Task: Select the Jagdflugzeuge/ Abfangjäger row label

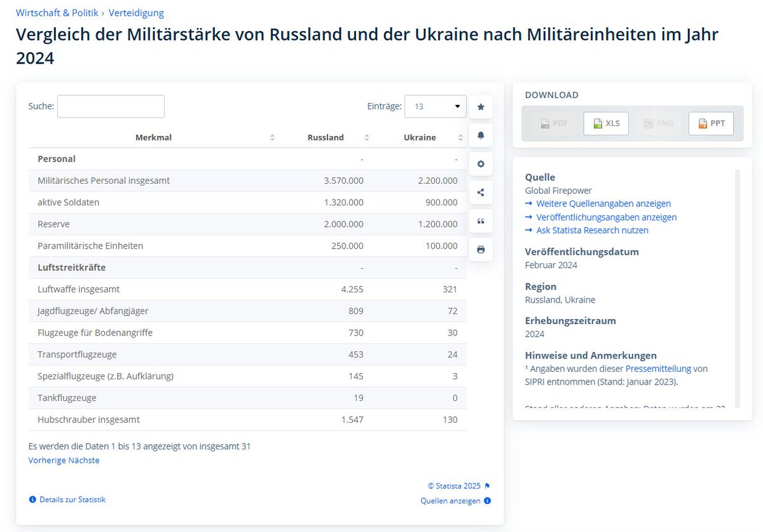Action: (x=93, y=311)
